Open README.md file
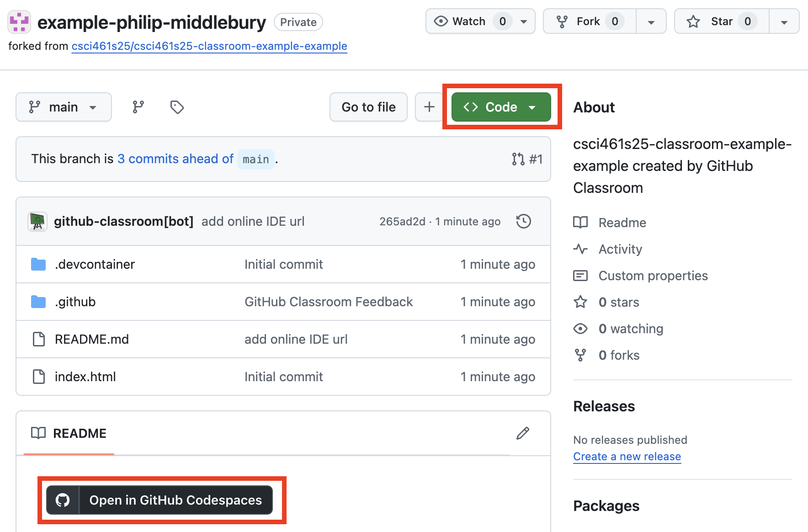The height and width of the screenshot is (532, 808). pos(92,339)
